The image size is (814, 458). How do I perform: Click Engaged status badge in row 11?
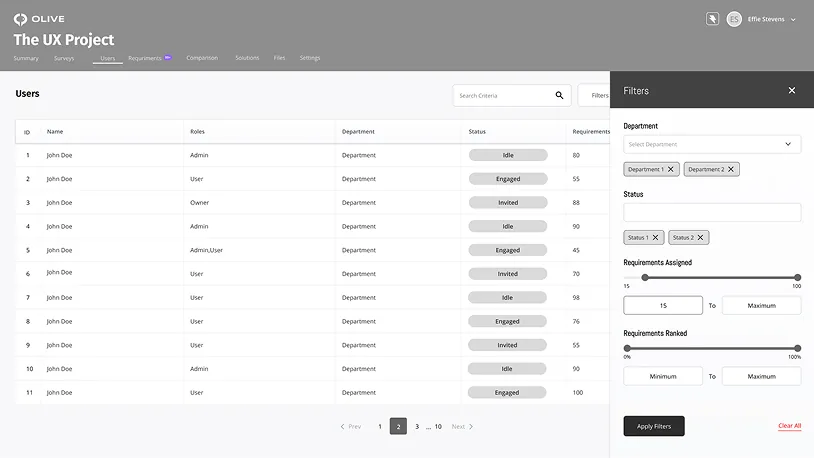pos(507,393)
